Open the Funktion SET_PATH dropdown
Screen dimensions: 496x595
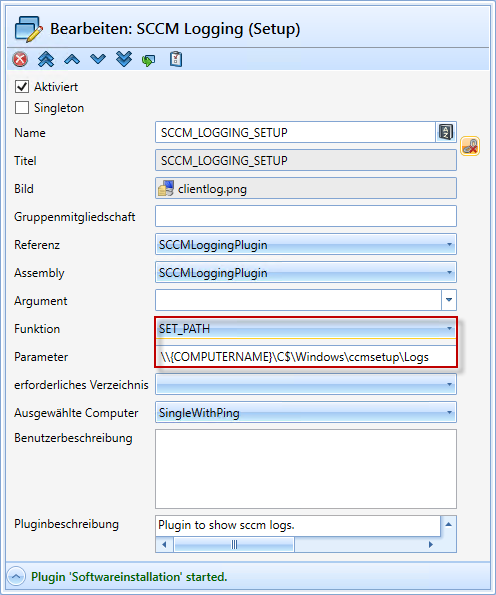point(305,328)
